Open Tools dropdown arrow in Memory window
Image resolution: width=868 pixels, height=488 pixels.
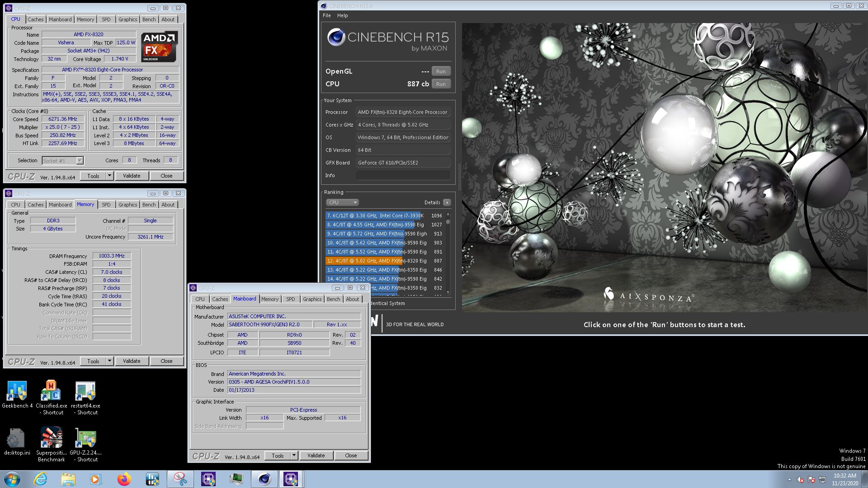[109, 361]
